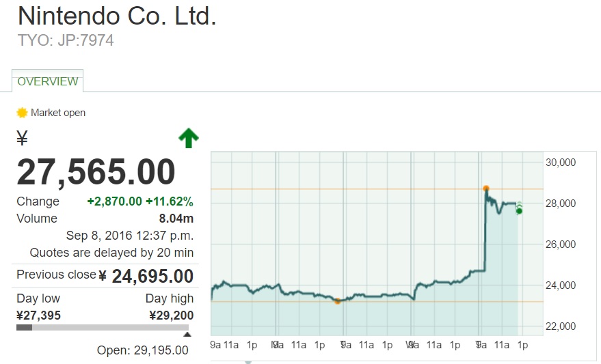Image resolution: width=601 pixels, height=364 pixels.
Task: Click the 22,000 y-axis label
Action: [561, 326]
